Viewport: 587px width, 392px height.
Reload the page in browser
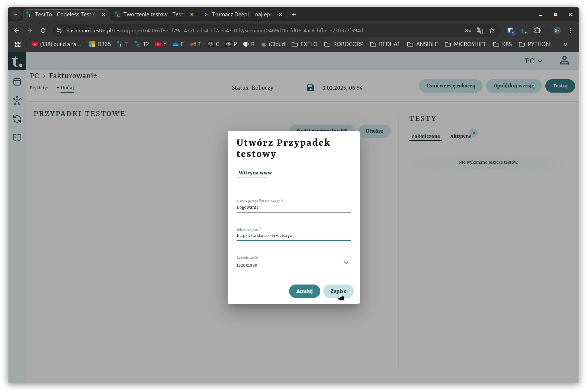[43, 30]
